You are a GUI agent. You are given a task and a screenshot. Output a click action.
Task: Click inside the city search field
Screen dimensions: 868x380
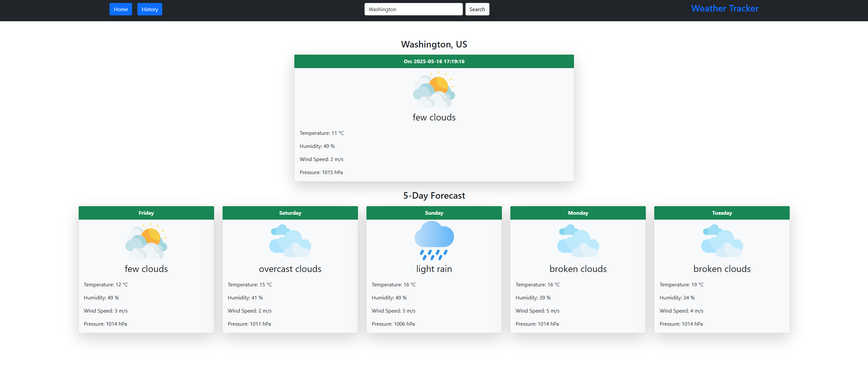click(413, 9)
